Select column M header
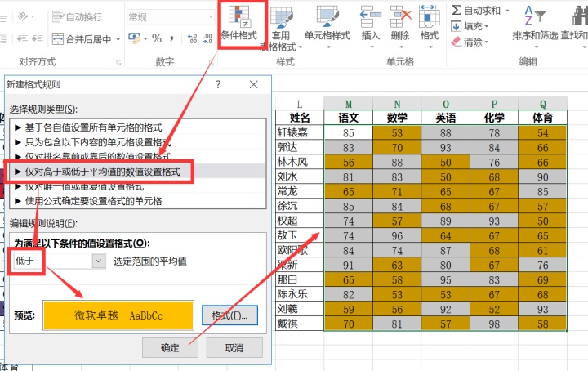The width and height of the screenshot is (588, 371). coord(349,104)
